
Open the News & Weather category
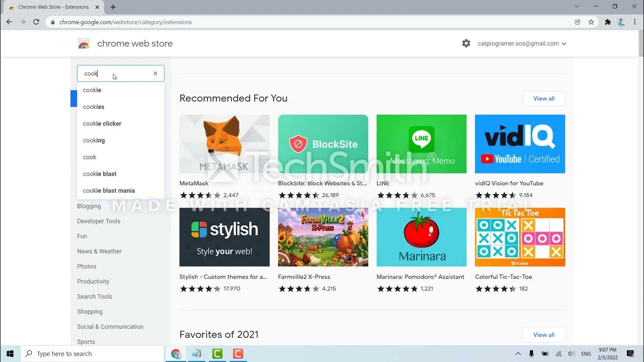click(99, 251)
